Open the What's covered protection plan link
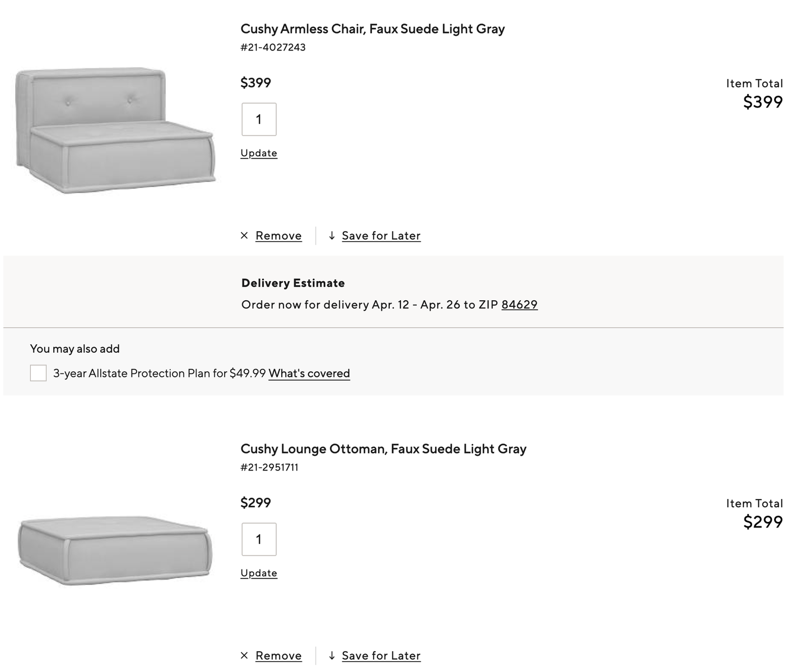 point(309,374)
